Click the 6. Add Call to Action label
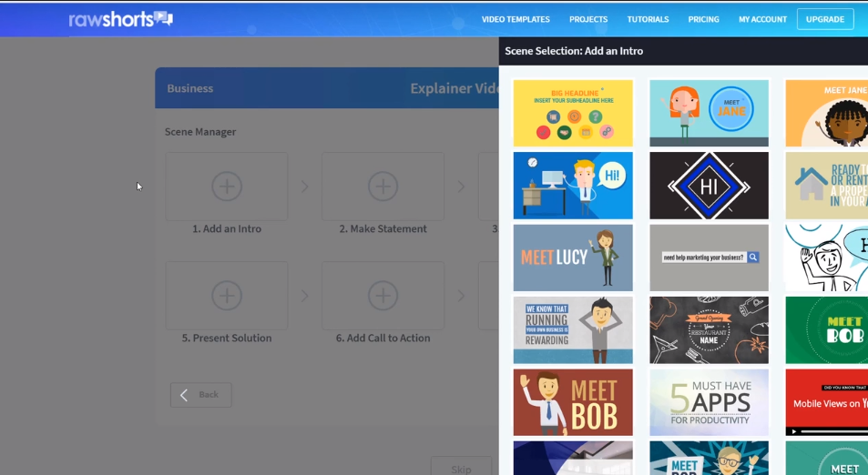868x475 pixels. 383,339
